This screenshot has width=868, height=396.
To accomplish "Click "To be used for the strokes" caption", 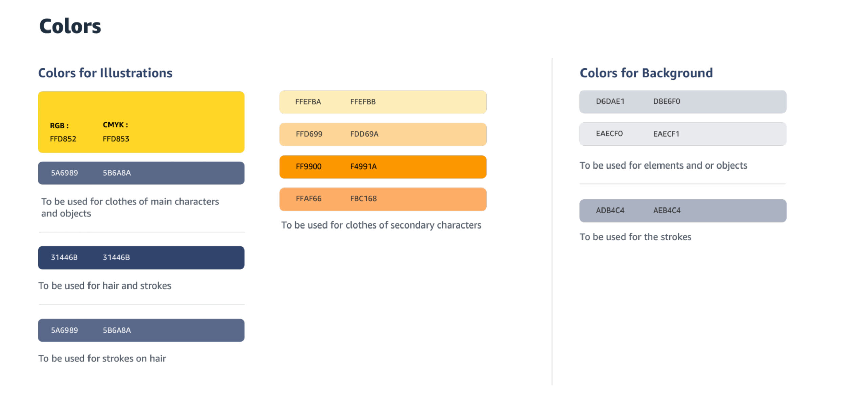I will click(635, 237).
